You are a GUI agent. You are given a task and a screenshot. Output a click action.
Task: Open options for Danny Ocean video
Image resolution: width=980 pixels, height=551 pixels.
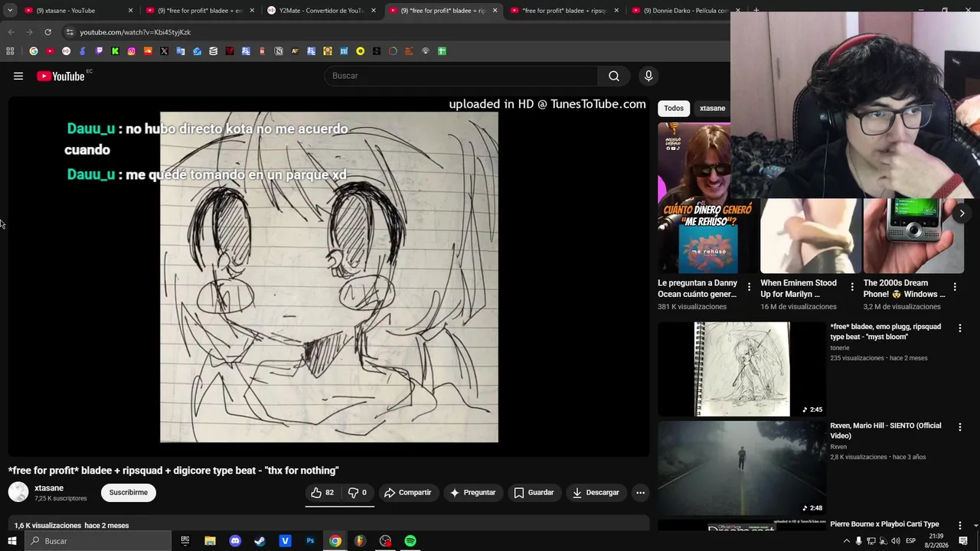click(750, 287)
